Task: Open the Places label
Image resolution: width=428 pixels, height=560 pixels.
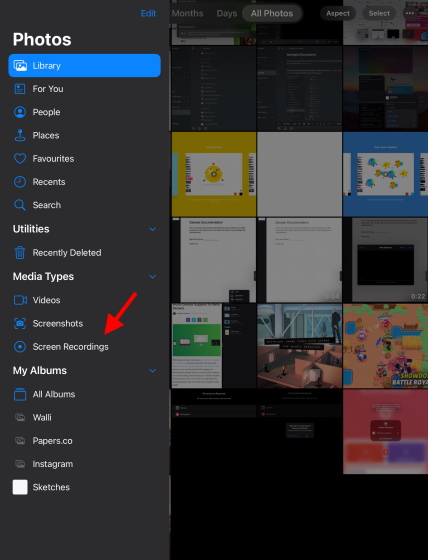Action: pos(46,135)
